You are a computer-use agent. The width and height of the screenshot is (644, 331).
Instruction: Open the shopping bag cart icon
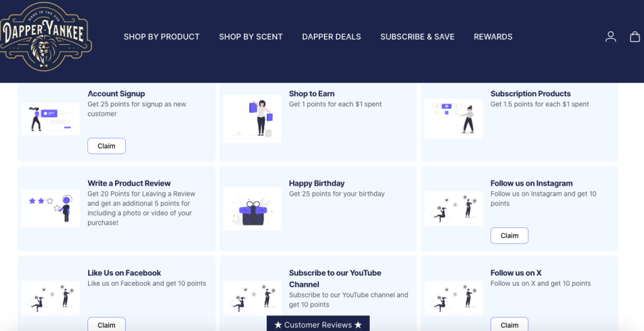635,36
